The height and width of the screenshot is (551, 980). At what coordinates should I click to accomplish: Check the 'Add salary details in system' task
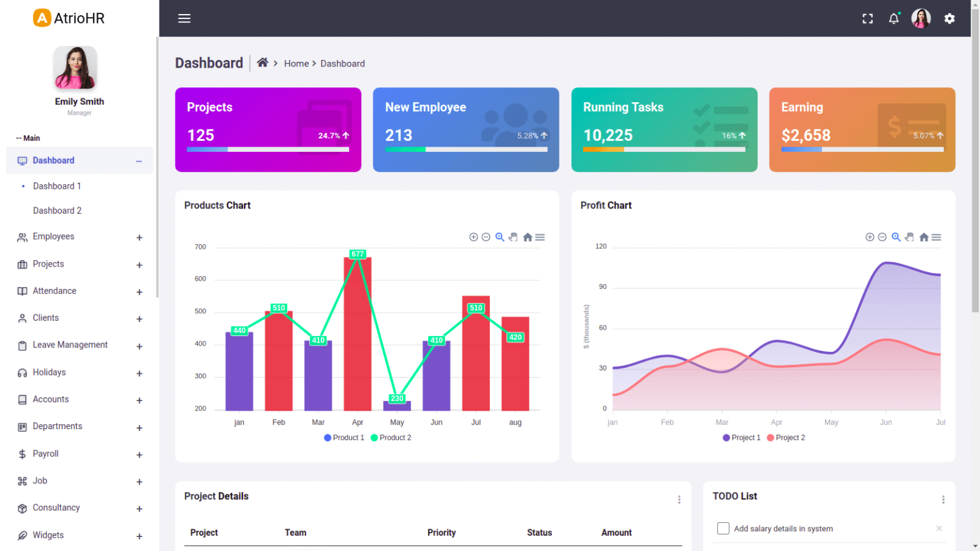723,528
